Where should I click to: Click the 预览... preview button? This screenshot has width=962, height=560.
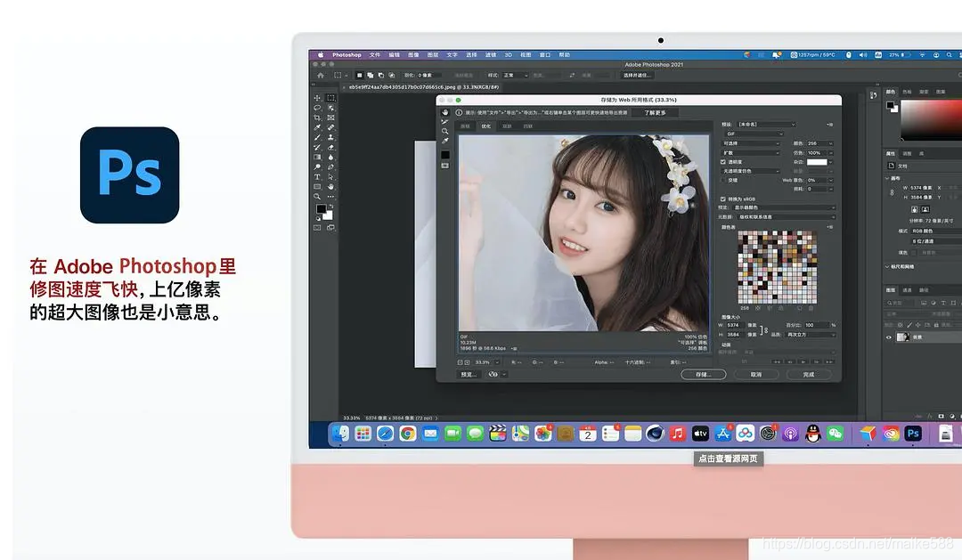pos(469,374)
